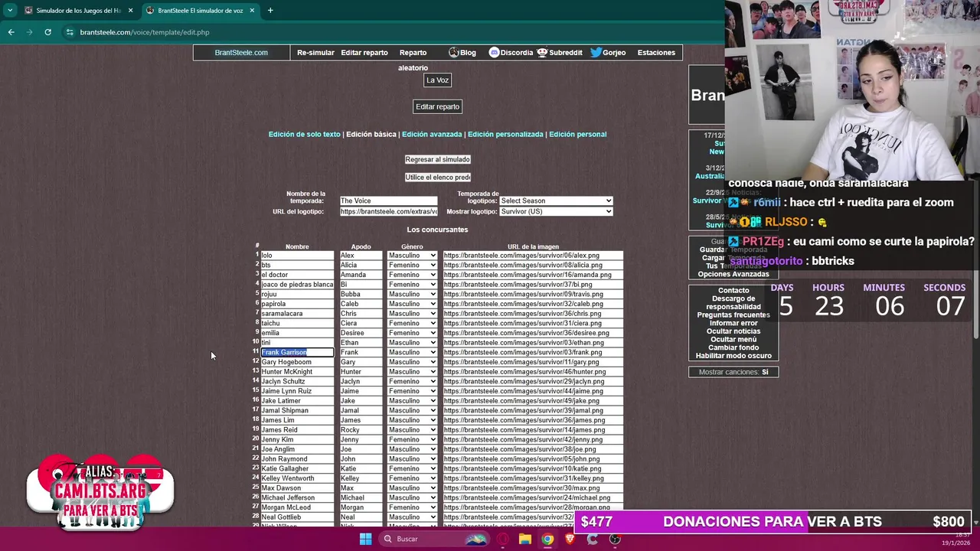The image size is (980, 551).
Task: Click Ocultar menú in the sidebar
Action: pos(733,340)
